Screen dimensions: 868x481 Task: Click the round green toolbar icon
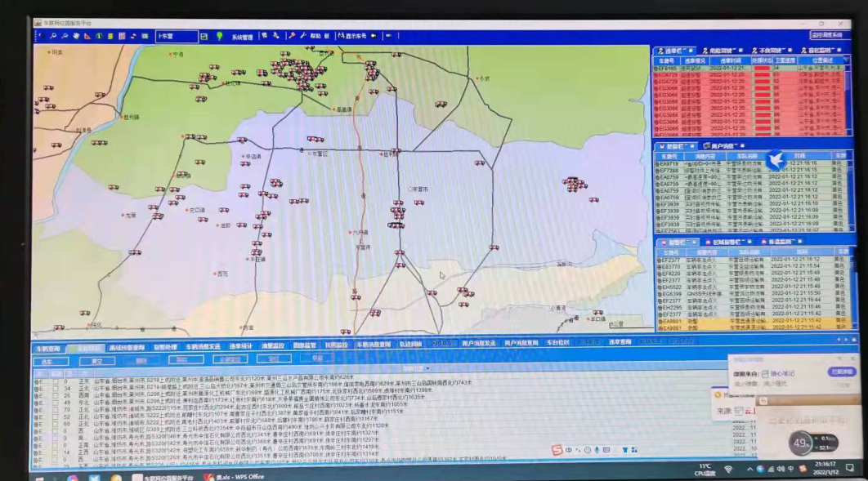pyautogui.click(x=99, y=36)
